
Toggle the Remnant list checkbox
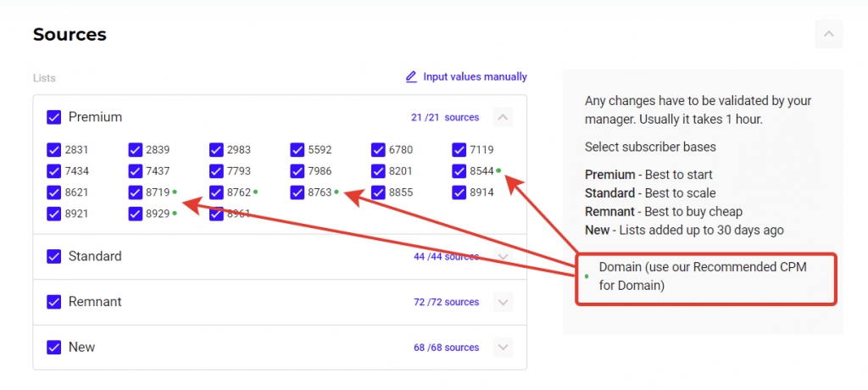tap(54, 302)
